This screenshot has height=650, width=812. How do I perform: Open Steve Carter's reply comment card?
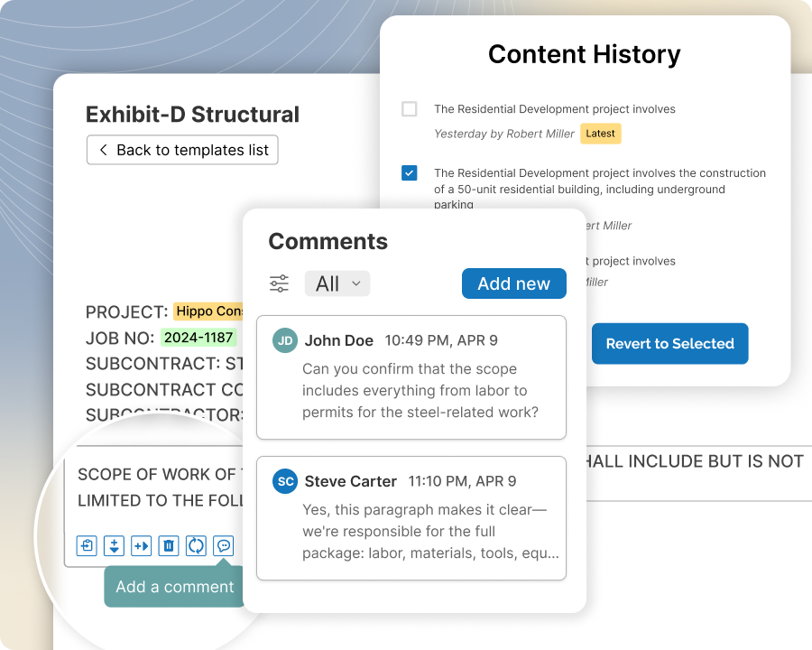tap(411, 518)
